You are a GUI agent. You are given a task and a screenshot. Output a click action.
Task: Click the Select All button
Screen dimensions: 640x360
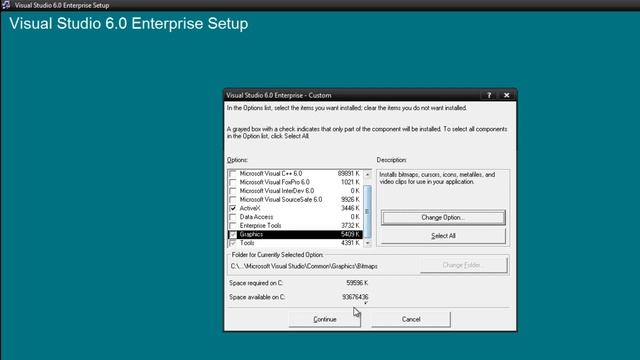click(443, 236)
